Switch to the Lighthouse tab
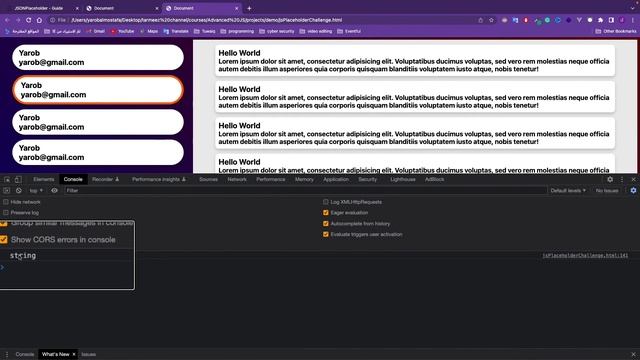 click(x=403, y=179)
